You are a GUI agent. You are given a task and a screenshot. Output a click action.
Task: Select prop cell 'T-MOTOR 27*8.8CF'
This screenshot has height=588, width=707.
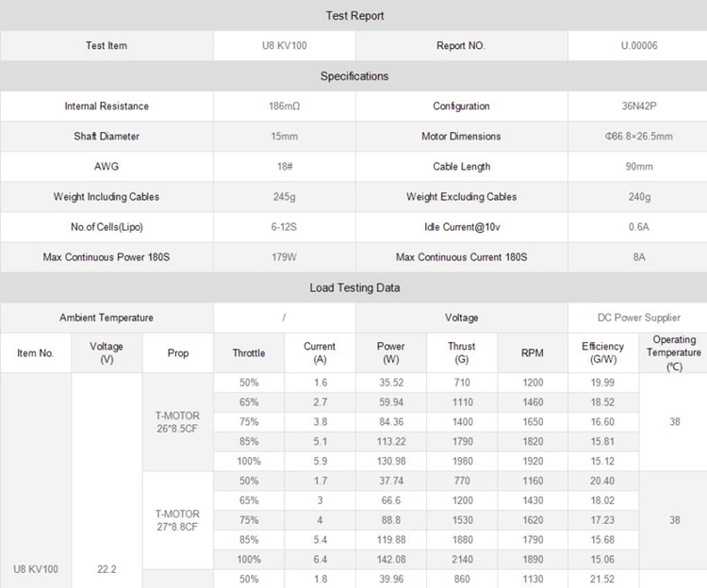(177, 520)
